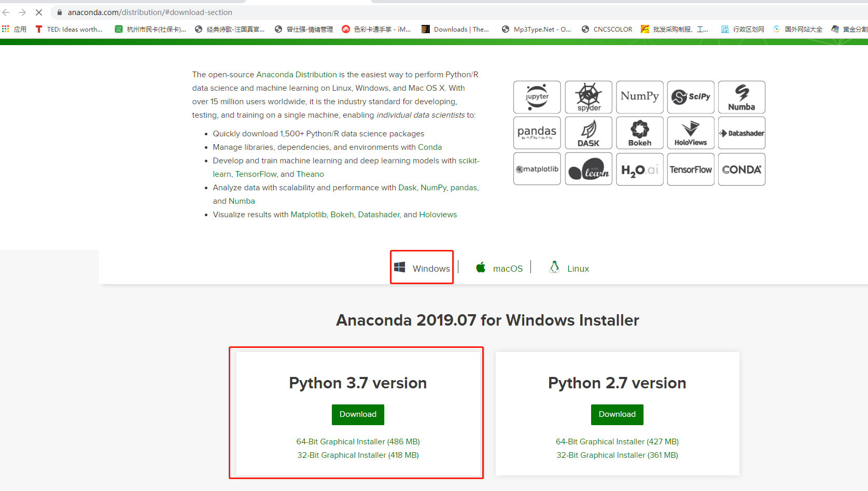Click the HoloViews logo tile

691,133
